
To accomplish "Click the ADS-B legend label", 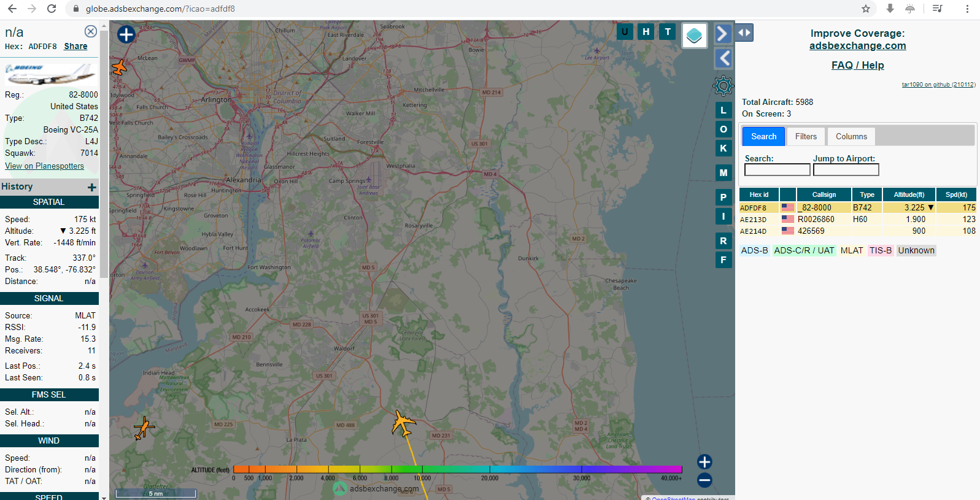I will [x=754, y=250].
